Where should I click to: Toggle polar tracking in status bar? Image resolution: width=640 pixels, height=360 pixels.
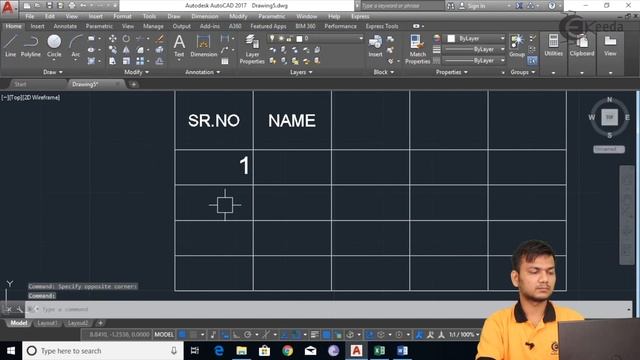coord(247,335)
